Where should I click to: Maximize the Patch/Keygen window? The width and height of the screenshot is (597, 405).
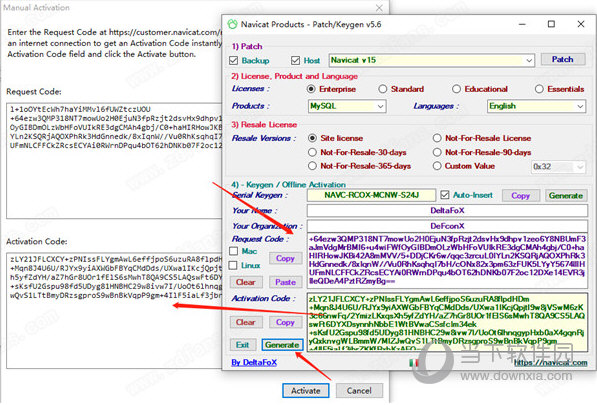pos(551,24)
